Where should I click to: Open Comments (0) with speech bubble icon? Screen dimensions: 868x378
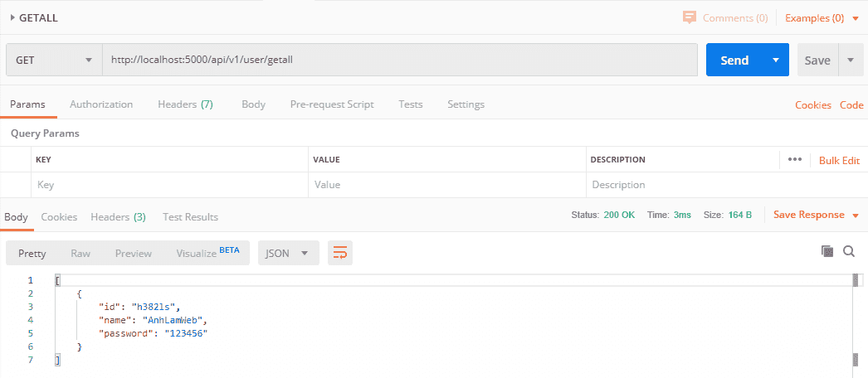689,17
